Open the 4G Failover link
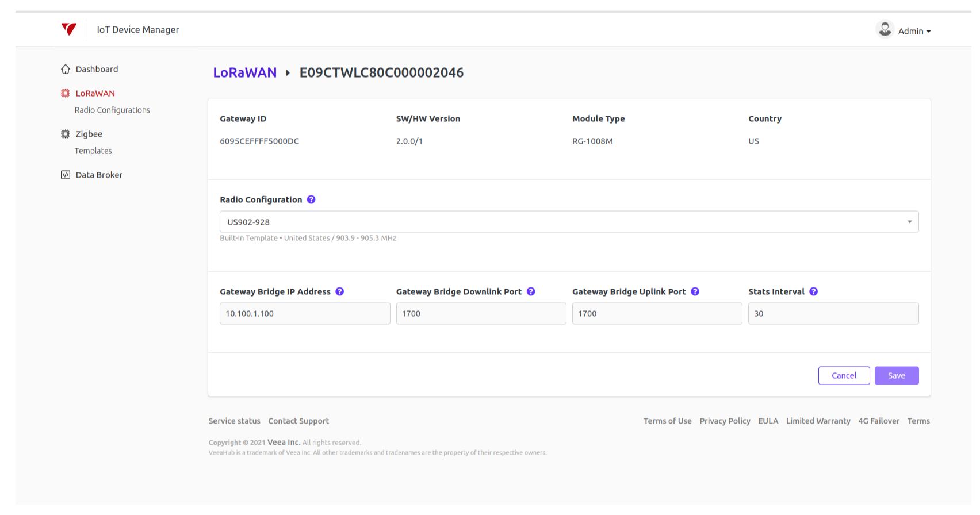The width and height of the screenshot is (980, 515). [879, 421]
